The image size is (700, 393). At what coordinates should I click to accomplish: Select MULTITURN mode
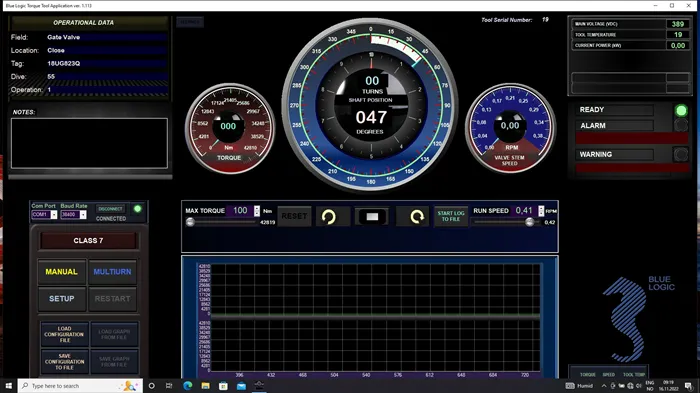pyautogui.click(x=112, y=272)
